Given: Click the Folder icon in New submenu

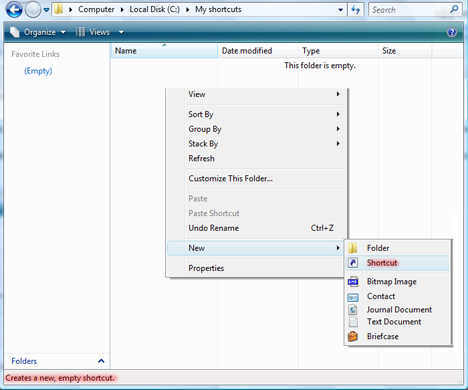Looking at the screenshot, I should click(x=353, y=248).
